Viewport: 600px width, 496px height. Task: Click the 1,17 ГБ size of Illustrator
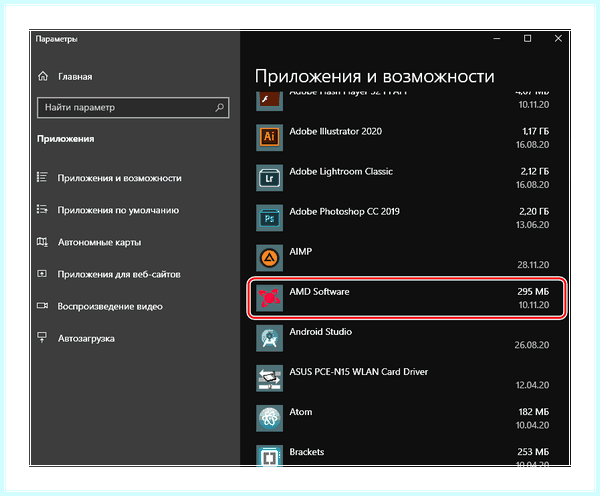[x=535, y=131]
